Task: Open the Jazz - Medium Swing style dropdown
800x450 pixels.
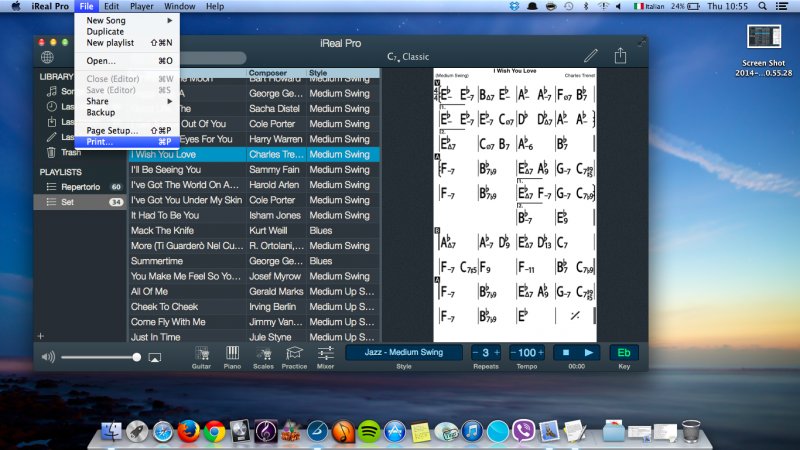Action: click(x=404, y=352)
